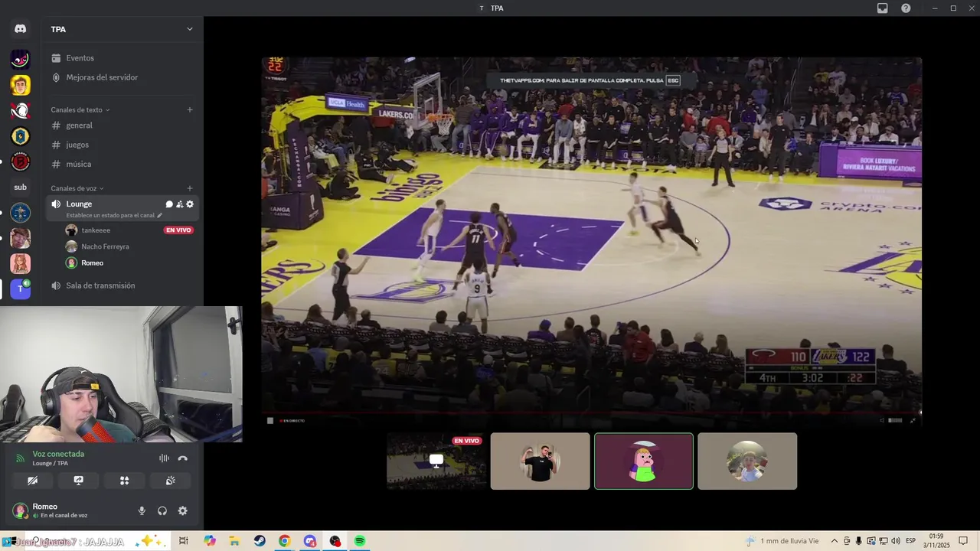Adjust stream volume slider
Image resolution: width=980 pixels, height=551 pixels.
[894, 420]
